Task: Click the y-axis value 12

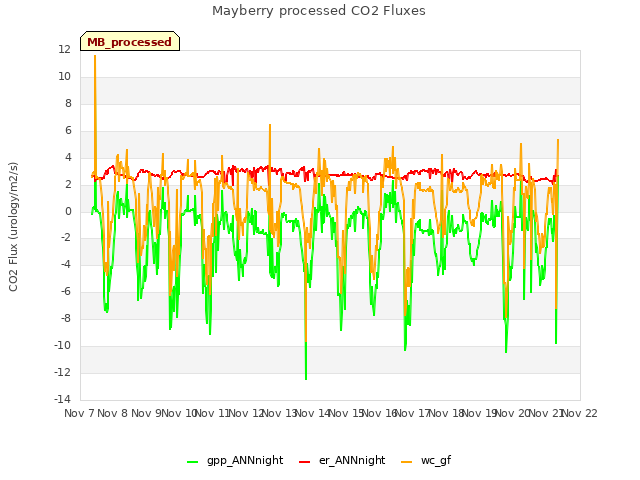Action: [64, 49]
